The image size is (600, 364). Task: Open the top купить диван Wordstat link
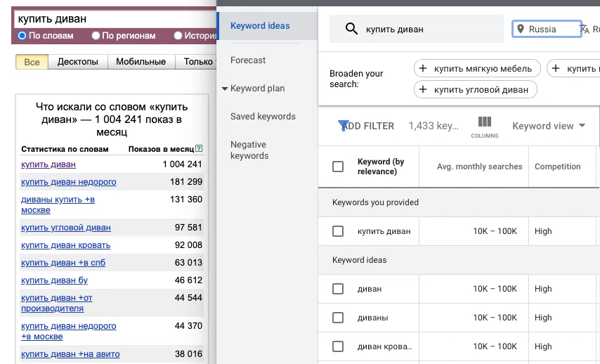(48, 164)
